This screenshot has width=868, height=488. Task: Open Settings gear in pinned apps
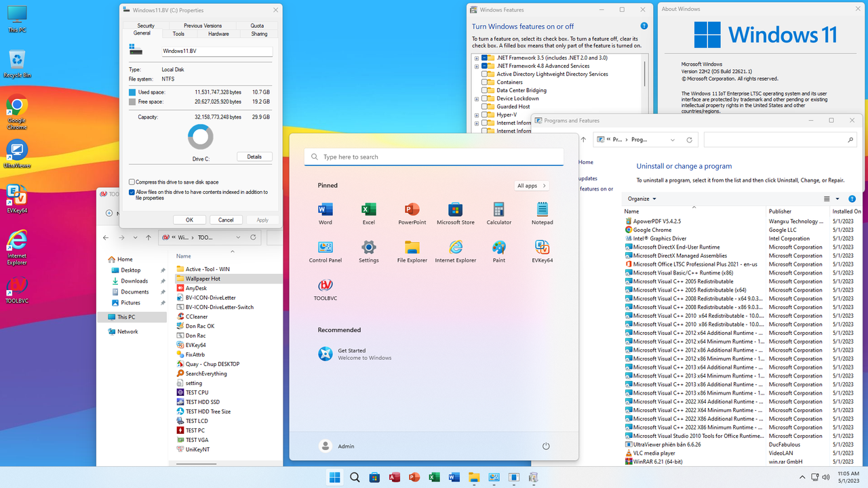pyautogui.click(x=368, y=251)
